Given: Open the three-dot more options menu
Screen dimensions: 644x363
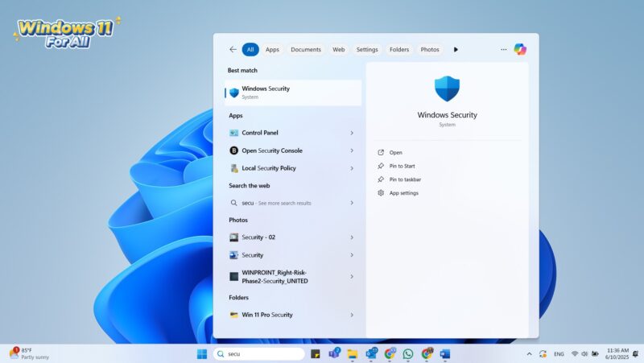Looking at the screenshot, I should pyautogui.click(x=504, y=49).
